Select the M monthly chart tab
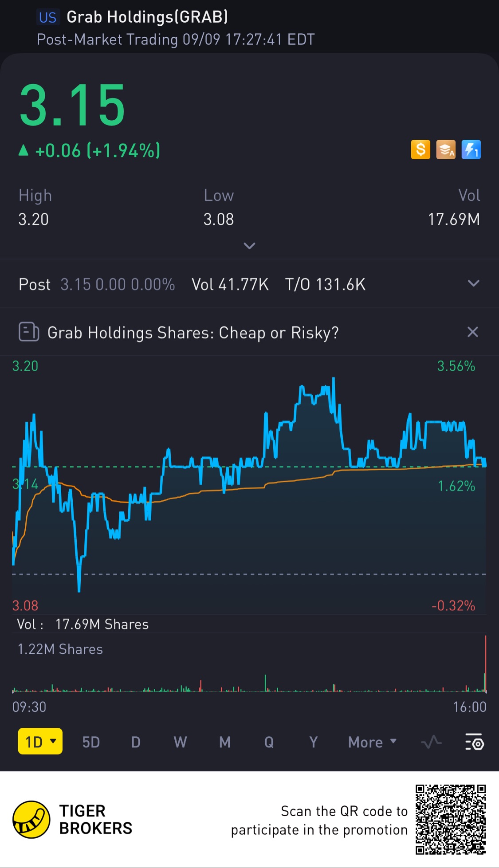The height and width of the screenshot is (868, 499). [x=225, y=742]
